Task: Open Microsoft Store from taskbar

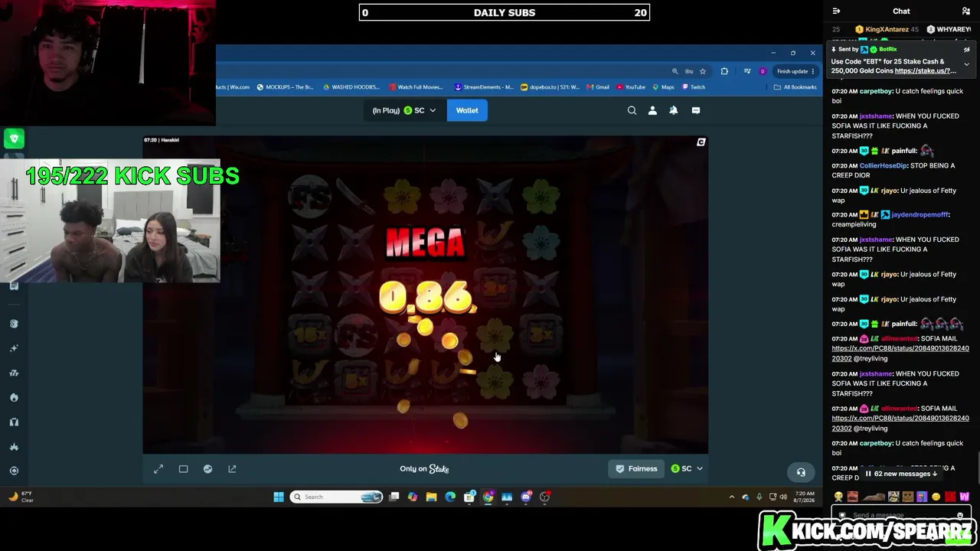Action: pyautogui.click(x=469, y=497)
